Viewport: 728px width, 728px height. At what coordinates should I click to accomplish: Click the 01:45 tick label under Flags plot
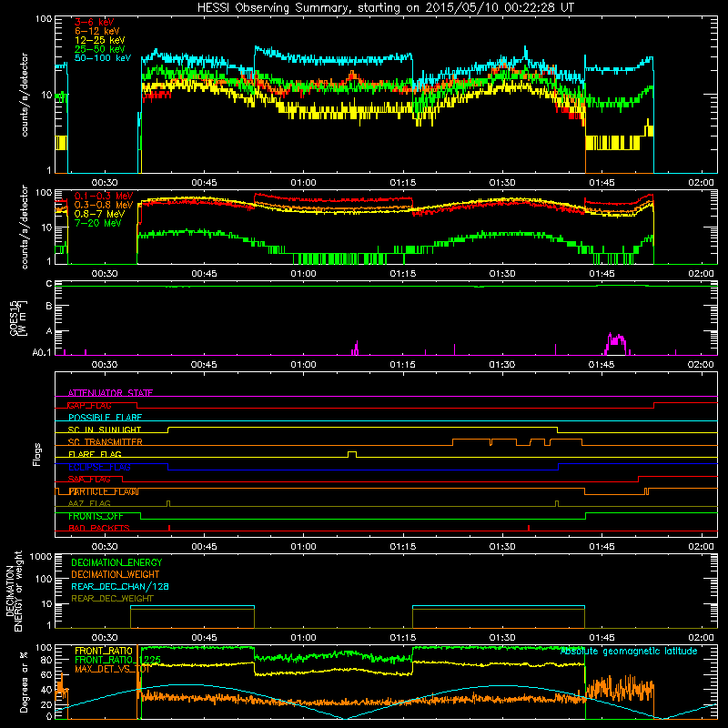tap(602, 547)
